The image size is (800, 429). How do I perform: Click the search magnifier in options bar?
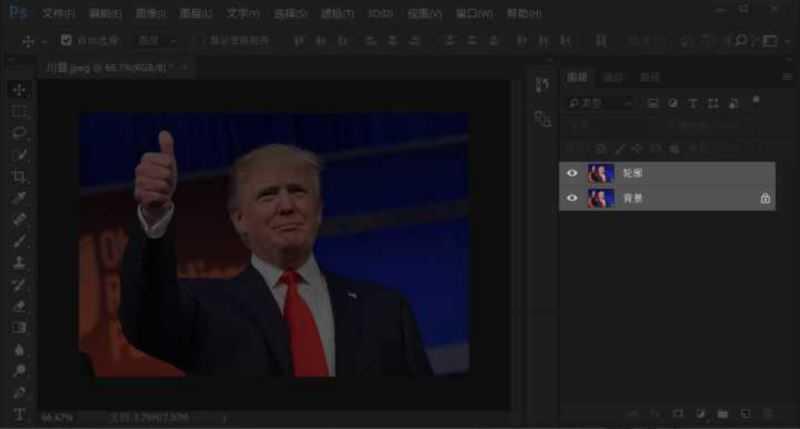pyautogui.click(x=741, y=40)
